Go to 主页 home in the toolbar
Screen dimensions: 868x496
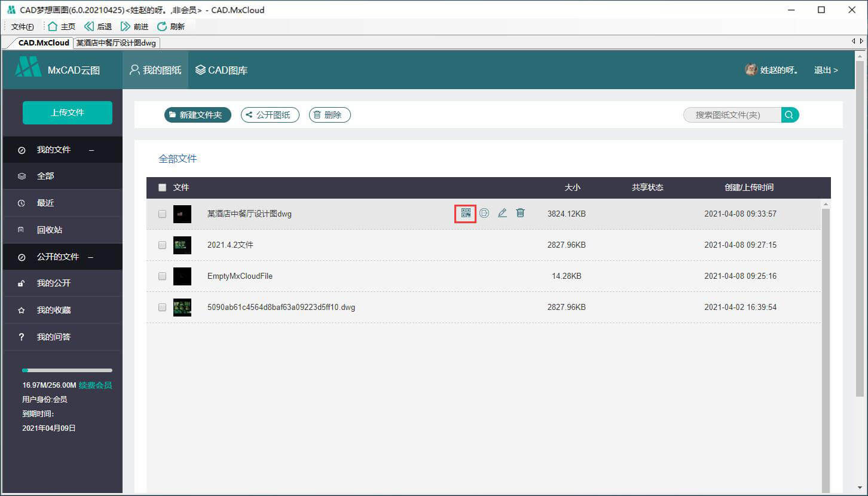[62, 26]
